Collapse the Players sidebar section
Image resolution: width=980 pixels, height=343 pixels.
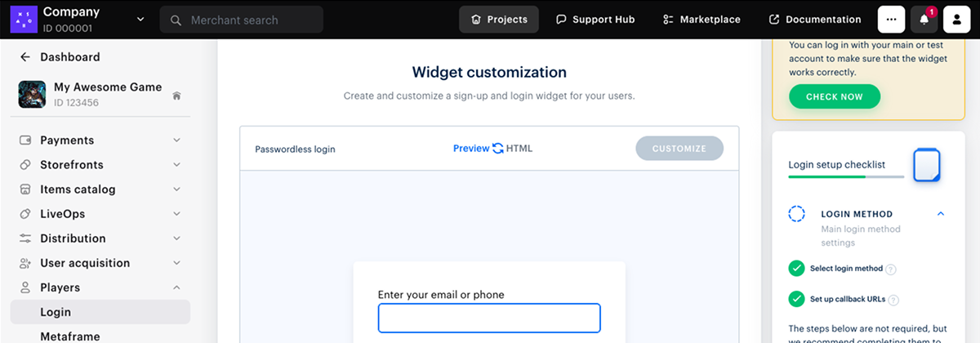[176, 287]
